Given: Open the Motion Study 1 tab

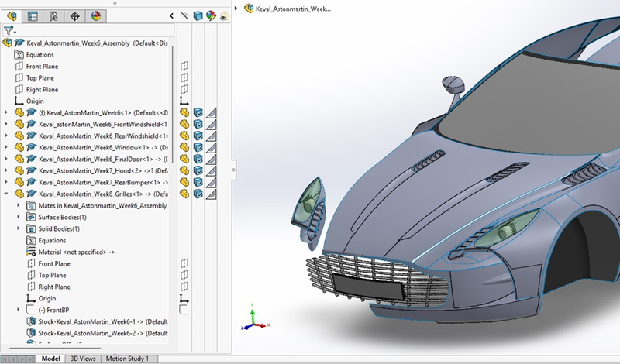Looking at the screenshot, I should (x=127, y=359).
